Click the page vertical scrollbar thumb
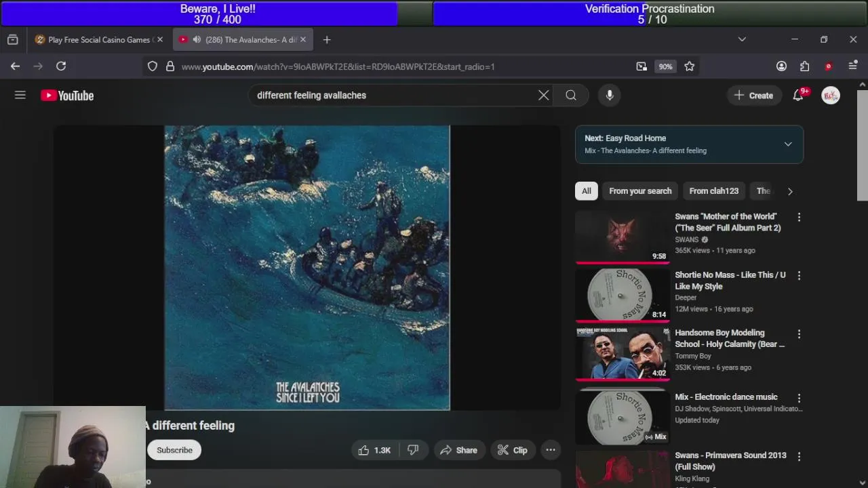This screenshot has height=488, width=868. 863,145
